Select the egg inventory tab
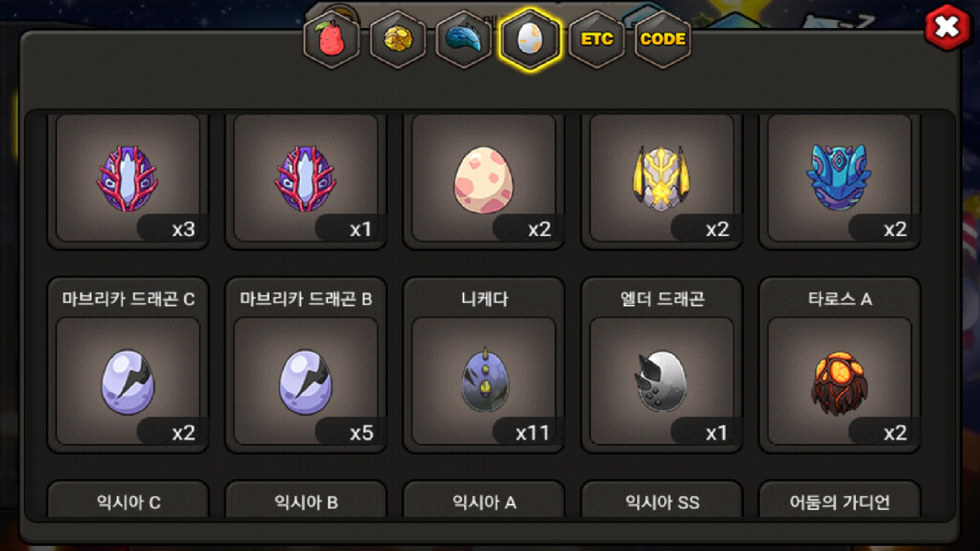 [530, 39]
